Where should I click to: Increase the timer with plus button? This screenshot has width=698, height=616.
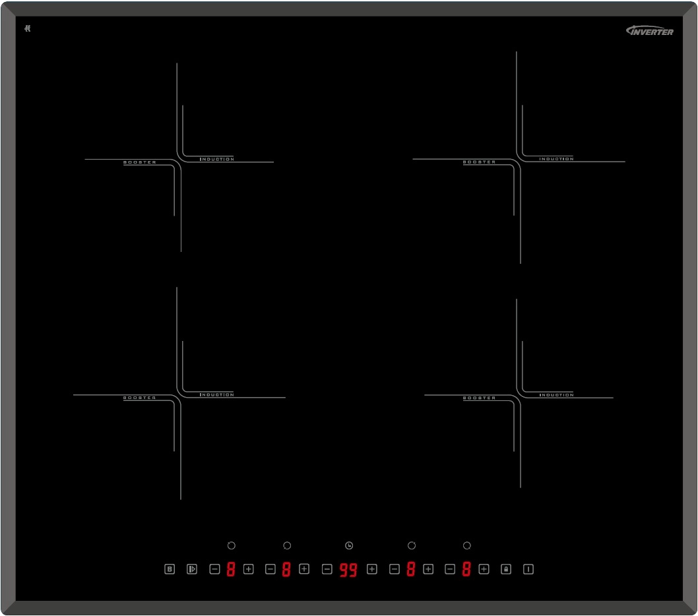pyautogui.click(x=371, y=569)
